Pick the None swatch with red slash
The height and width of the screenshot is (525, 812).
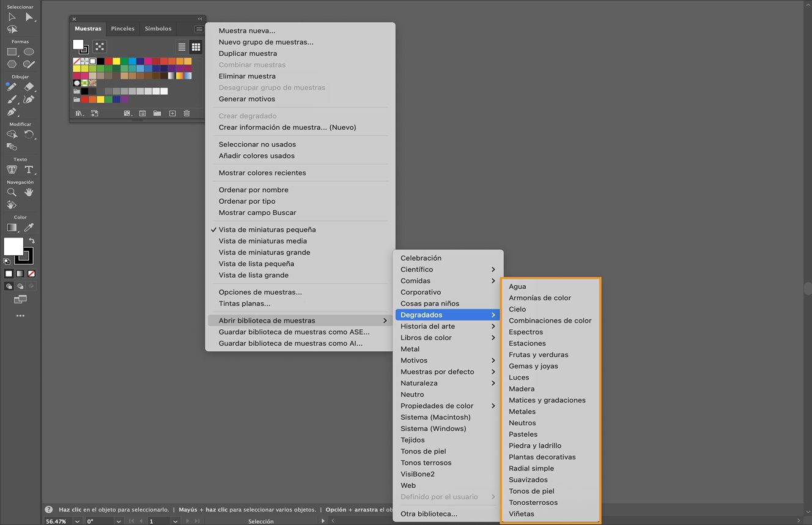pos(76,61)
